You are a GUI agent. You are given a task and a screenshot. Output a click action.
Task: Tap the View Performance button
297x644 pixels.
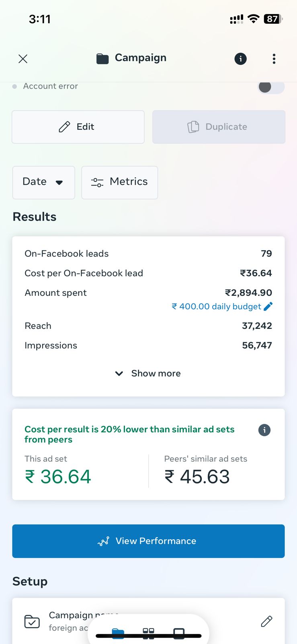[148, 541]
